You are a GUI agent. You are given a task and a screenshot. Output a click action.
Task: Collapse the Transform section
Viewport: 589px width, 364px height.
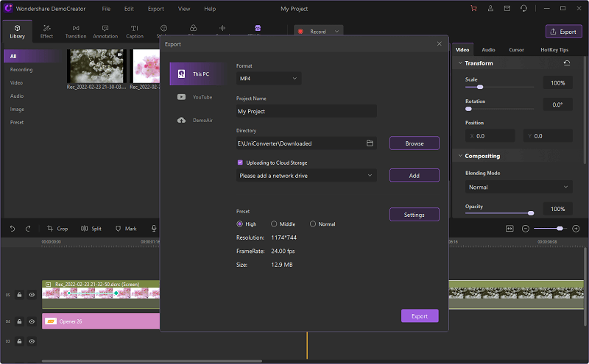460,63
